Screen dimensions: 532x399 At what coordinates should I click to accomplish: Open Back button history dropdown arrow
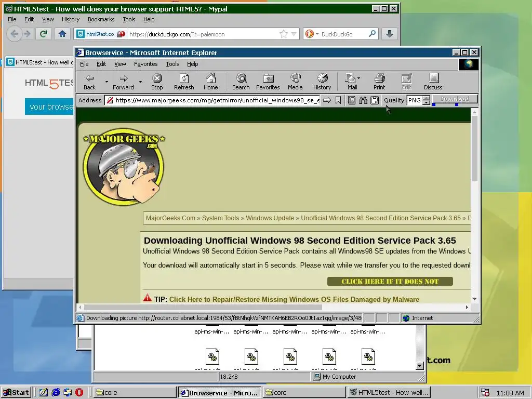tap(107, 82)
